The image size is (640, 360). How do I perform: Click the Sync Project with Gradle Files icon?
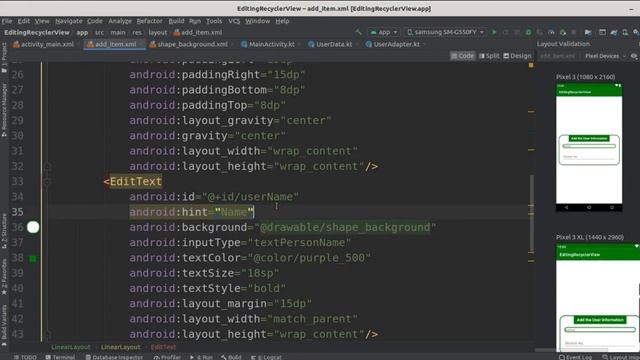613,32
